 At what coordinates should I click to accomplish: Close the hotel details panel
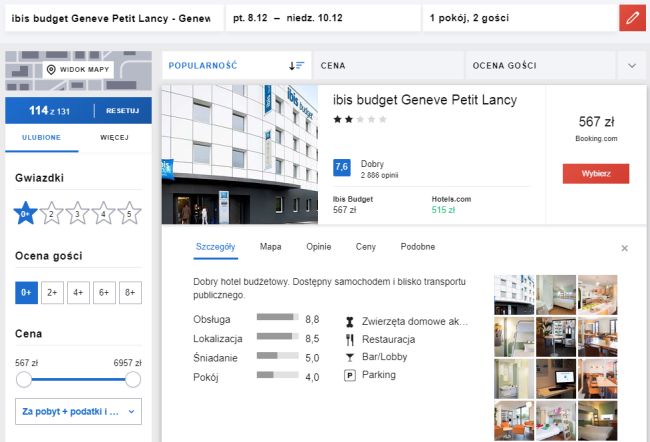[x=625, y=248]
